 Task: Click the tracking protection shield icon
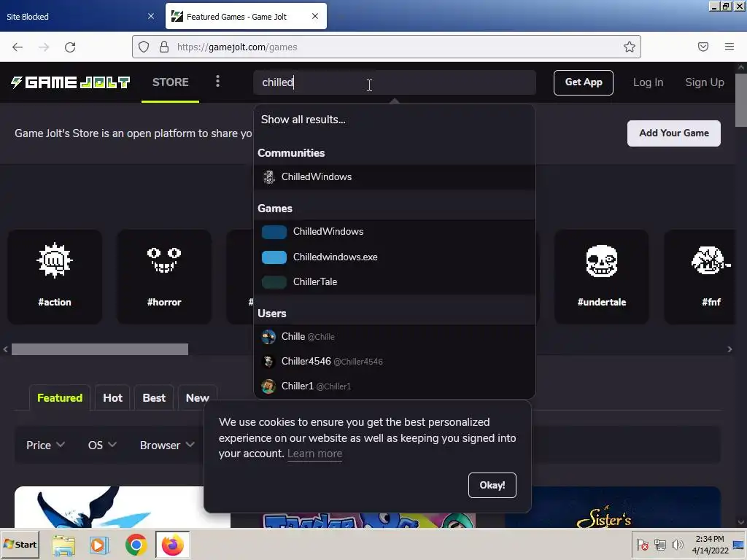coord(144,47)
